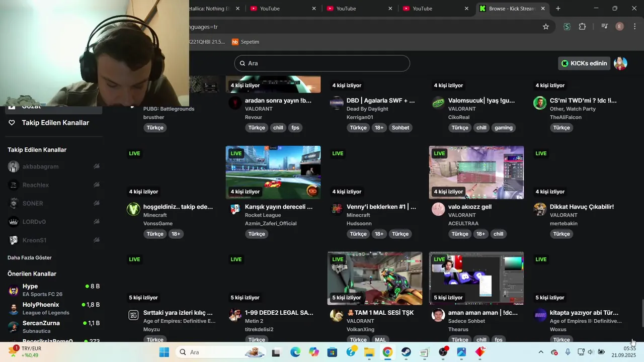Screen dimensions: 644x362
Task: Open Chrome media controls icon
Action: click(605, 27)
